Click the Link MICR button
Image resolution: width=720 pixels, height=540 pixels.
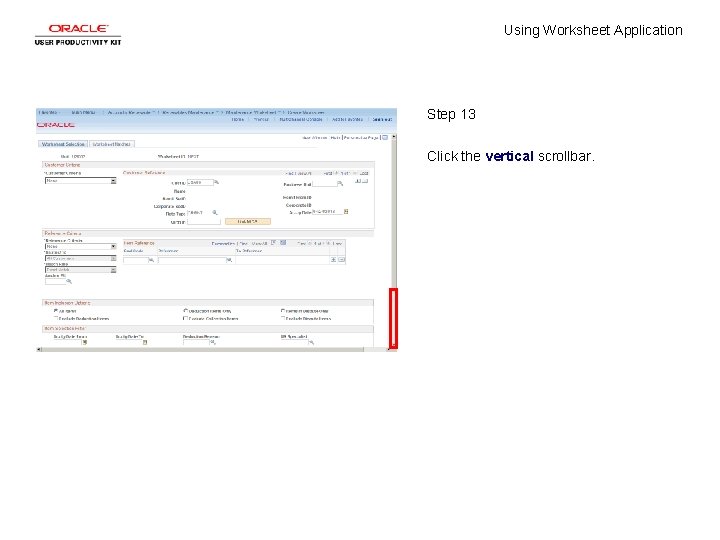click(x=248, y=221)
